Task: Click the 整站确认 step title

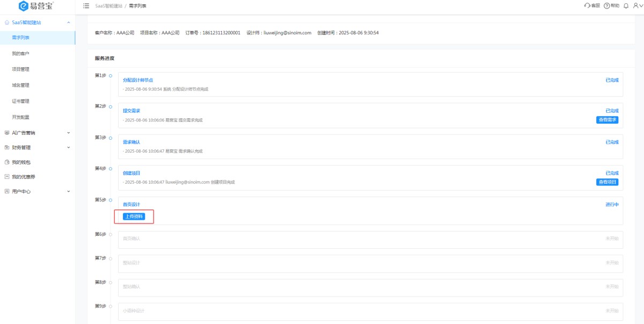Action: click(x=131, y=287)
